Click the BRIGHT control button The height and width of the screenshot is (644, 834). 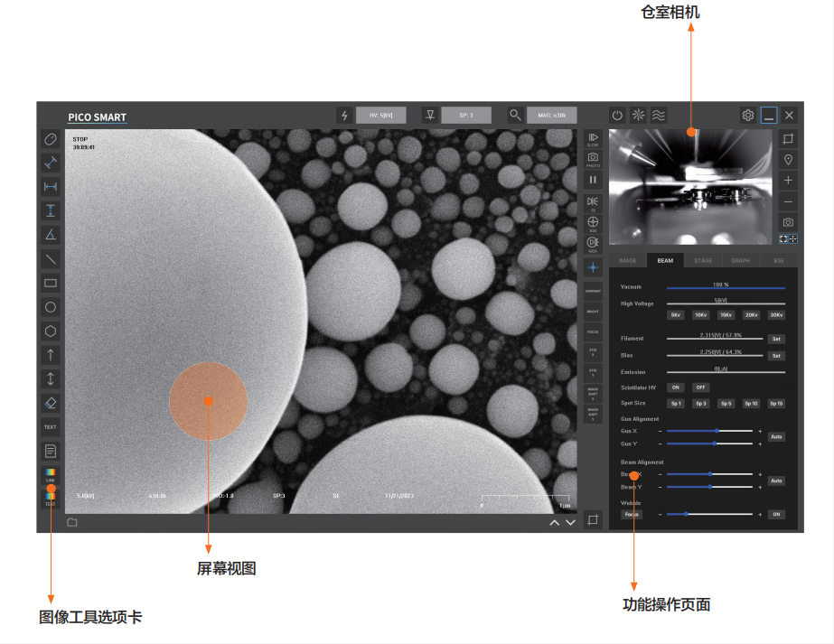tap(593, 311)
